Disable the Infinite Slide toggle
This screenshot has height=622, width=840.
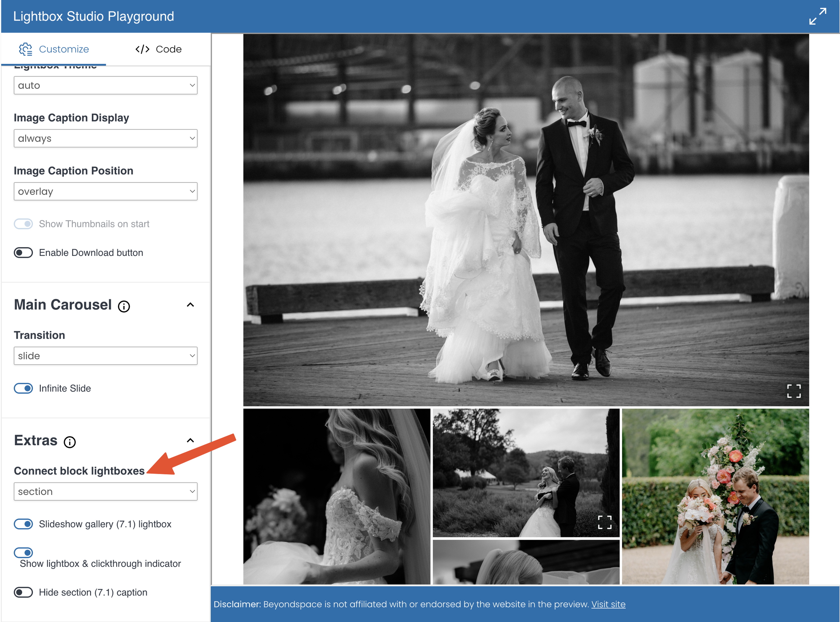point(23,388)
